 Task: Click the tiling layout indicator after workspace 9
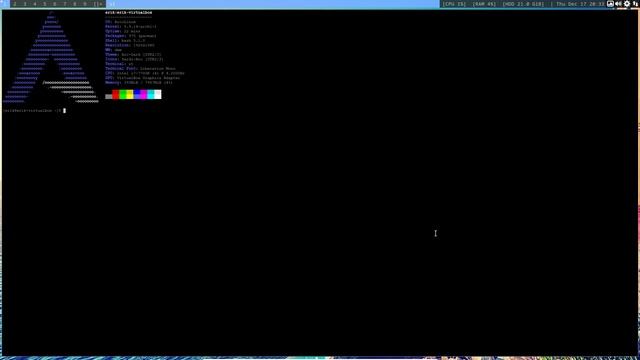click(98, 4)
